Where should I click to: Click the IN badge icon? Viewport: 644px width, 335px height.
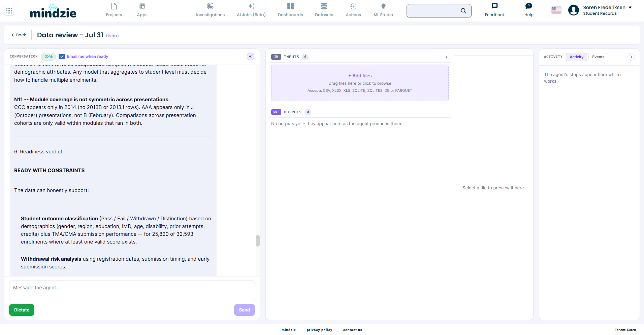coord(276,57)
